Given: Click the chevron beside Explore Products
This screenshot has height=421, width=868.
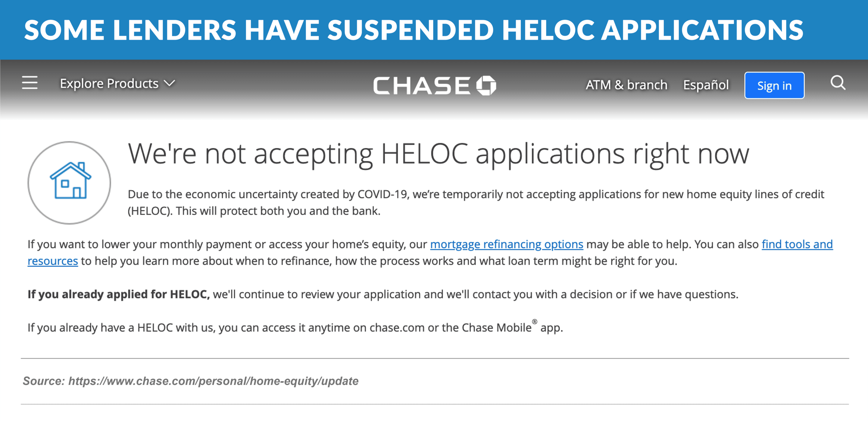Looking at the screenshot, I should click(x=170, y=83).
